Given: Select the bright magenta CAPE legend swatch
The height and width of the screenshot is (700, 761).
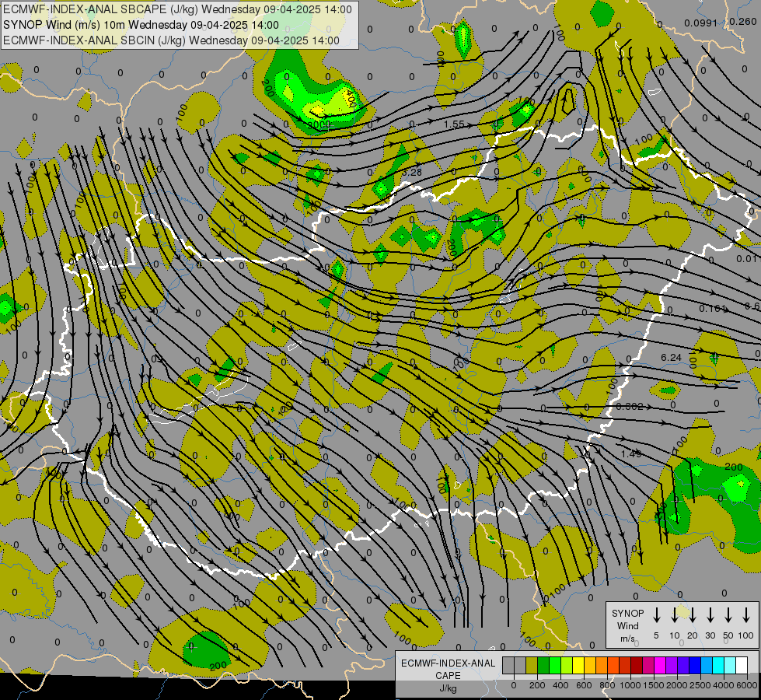Looking at the screenshot, I should [660, 665].
